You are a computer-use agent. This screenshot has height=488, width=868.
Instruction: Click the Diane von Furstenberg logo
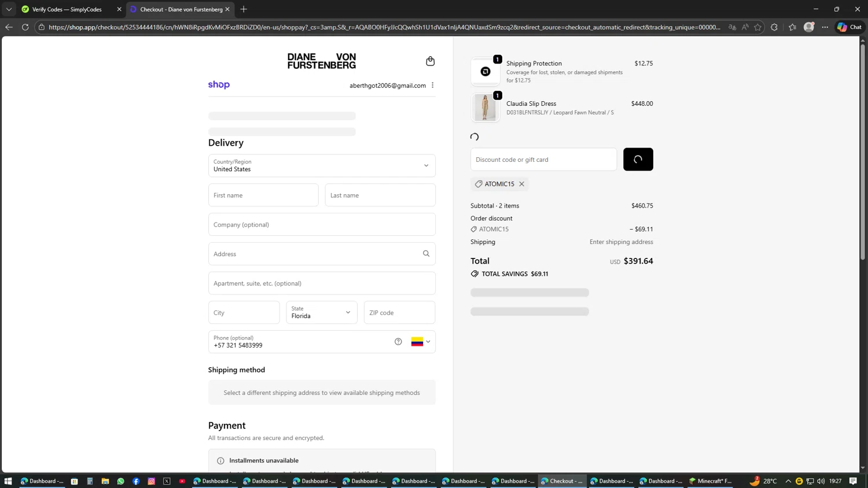(x=322, y=61)
